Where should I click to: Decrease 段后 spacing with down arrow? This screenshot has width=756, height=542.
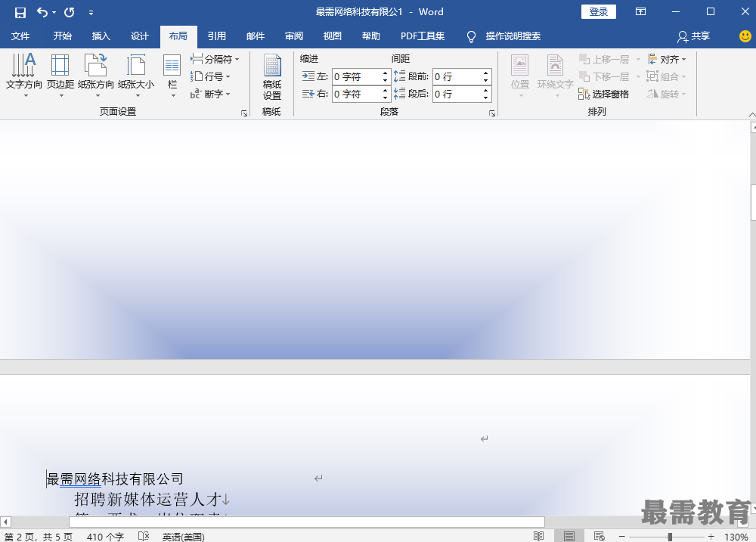click(485, 98)
